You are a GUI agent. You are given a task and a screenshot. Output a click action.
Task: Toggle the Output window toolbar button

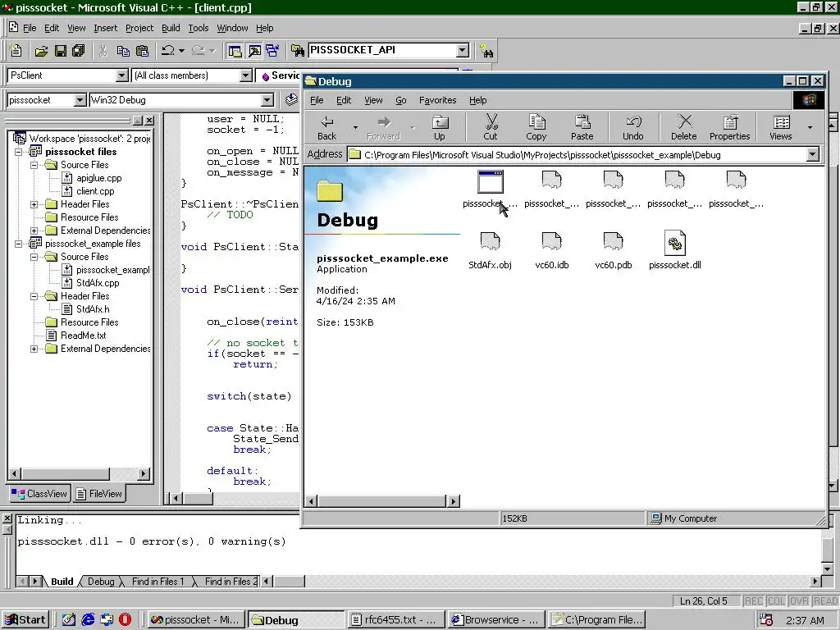tap(254, 51)
